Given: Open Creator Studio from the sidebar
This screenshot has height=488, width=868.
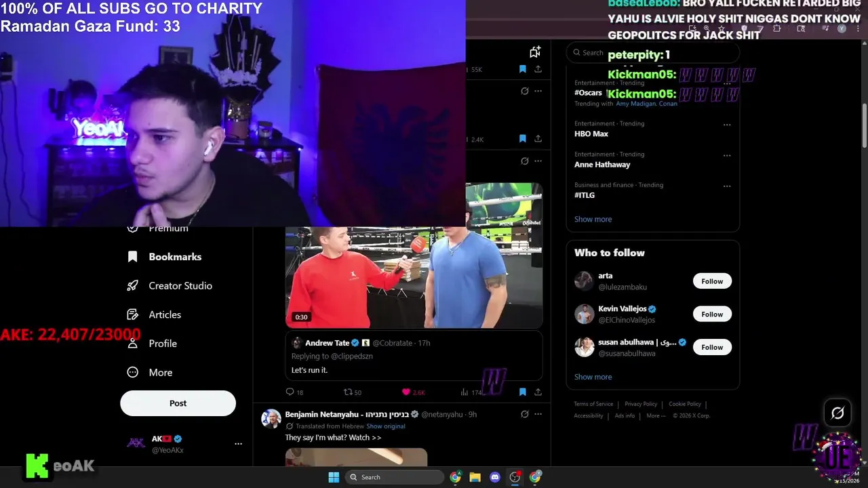Looking at the screenshot, I should (x=170, y=285).
